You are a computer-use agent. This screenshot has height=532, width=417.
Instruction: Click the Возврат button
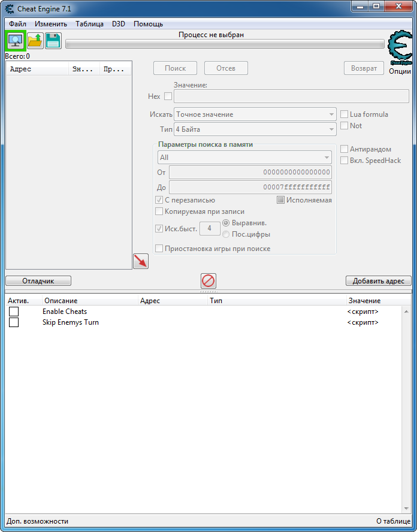click(364, 68)
